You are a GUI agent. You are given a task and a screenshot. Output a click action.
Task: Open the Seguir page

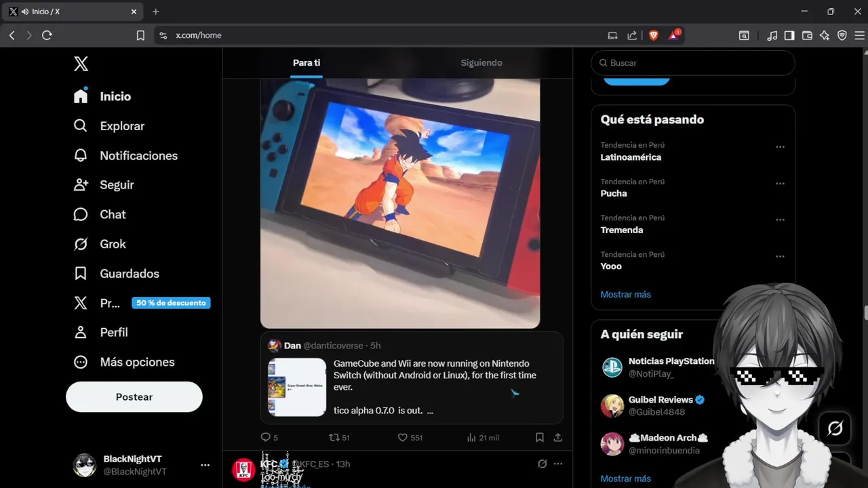(104, 185)
